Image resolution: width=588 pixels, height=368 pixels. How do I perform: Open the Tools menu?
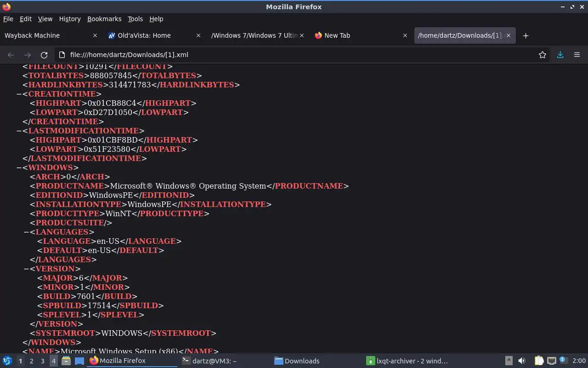coord(135,19)
